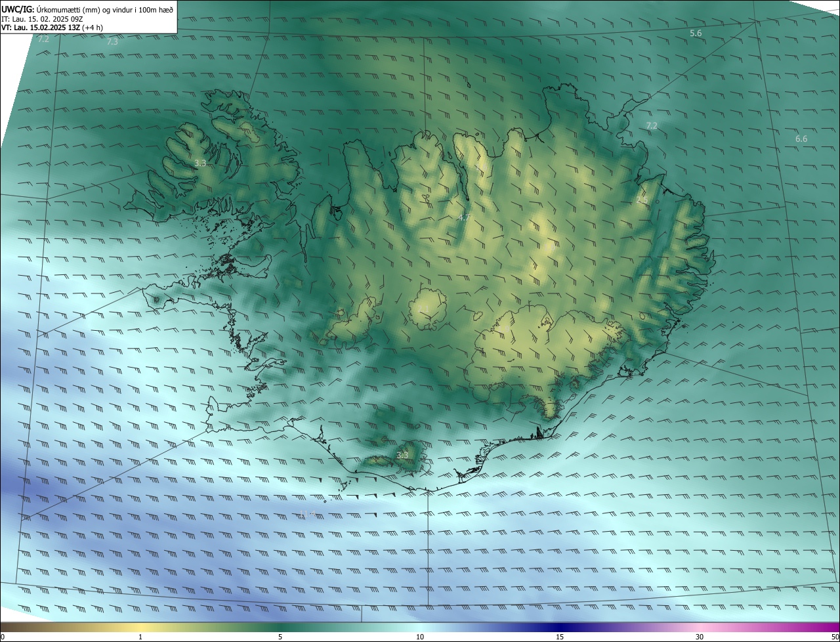
Task: Click the 2.1 value inside the Hofsjökull glacier outline
Action: point(423,309)
